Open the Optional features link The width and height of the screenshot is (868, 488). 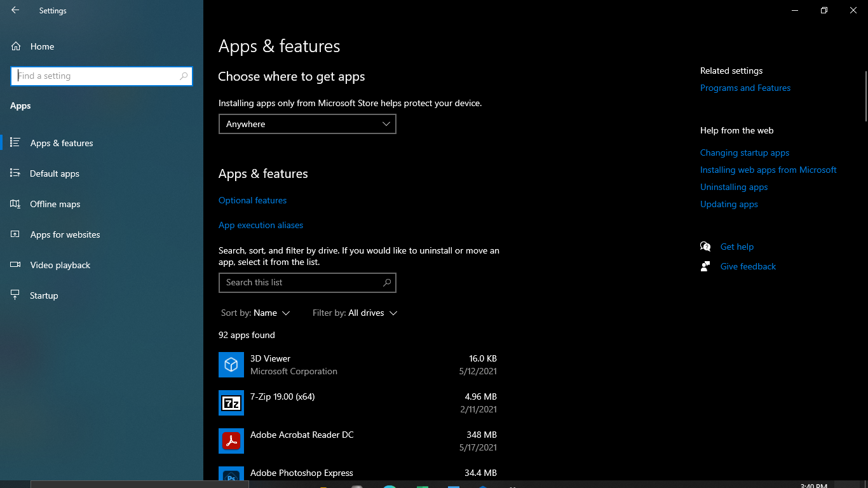pyautogui.click(x=252, y=200)
